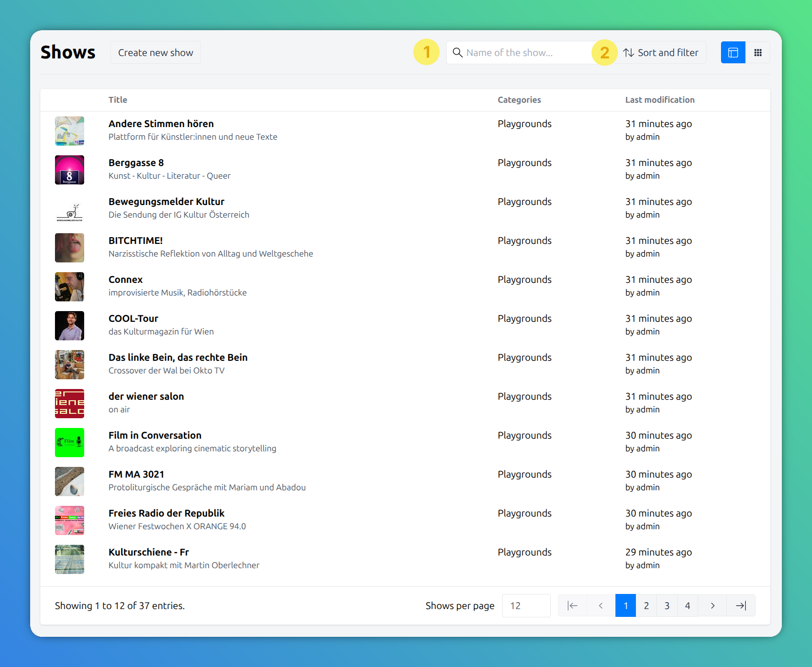Switch to table view layout
Screen dimensions: 812x667
(x=733, y=53)
